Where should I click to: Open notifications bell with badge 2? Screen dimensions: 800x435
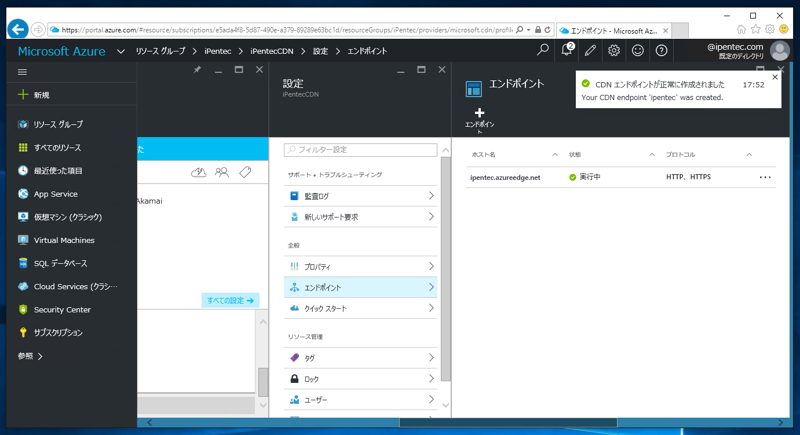[567, 50]
